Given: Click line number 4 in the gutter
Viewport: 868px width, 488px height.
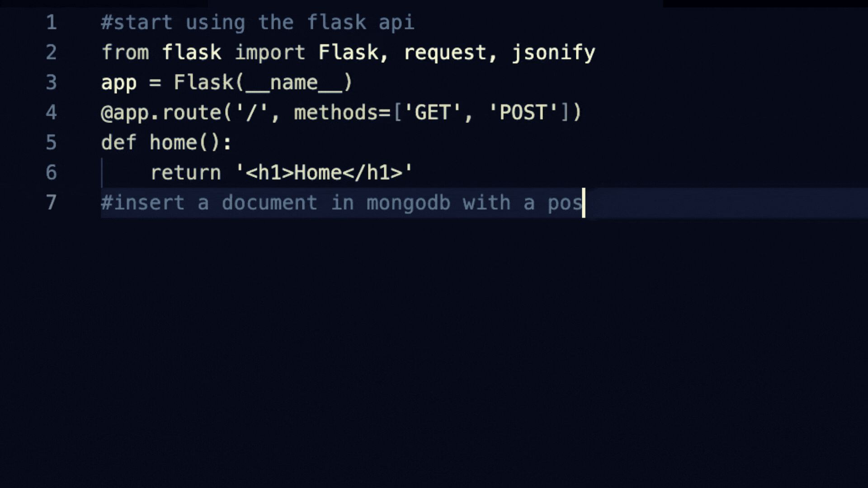Looking at the screenshot, I should [x=52, y=113].
